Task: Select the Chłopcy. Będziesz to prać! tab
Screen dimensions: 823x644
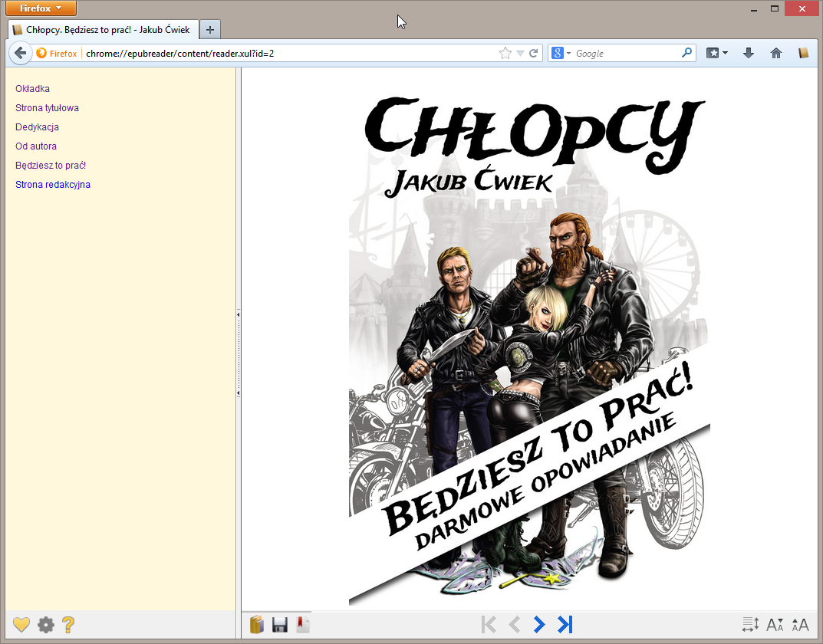Action: [104, 30]
